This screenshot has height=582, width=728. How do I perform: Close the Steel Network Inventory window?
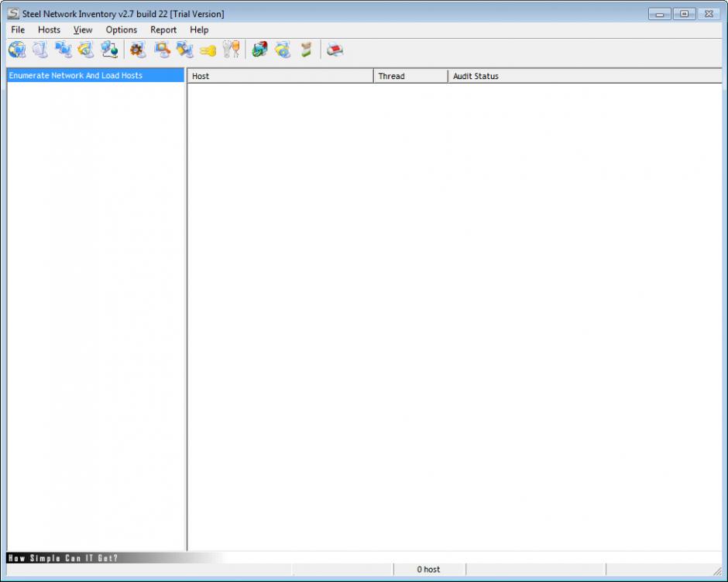coord(709,14)
